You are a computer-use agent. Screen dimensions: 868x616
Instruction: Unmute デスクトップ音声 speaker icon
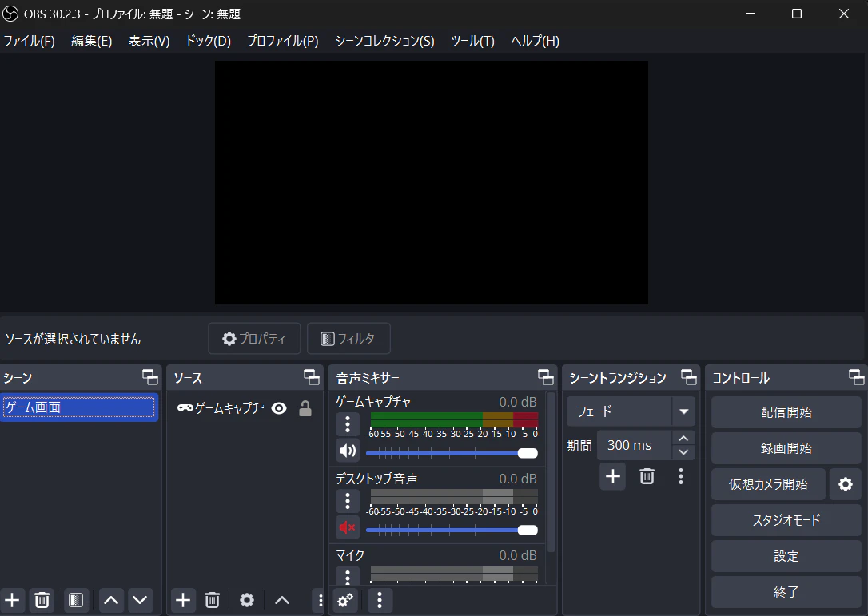point(348,527)
